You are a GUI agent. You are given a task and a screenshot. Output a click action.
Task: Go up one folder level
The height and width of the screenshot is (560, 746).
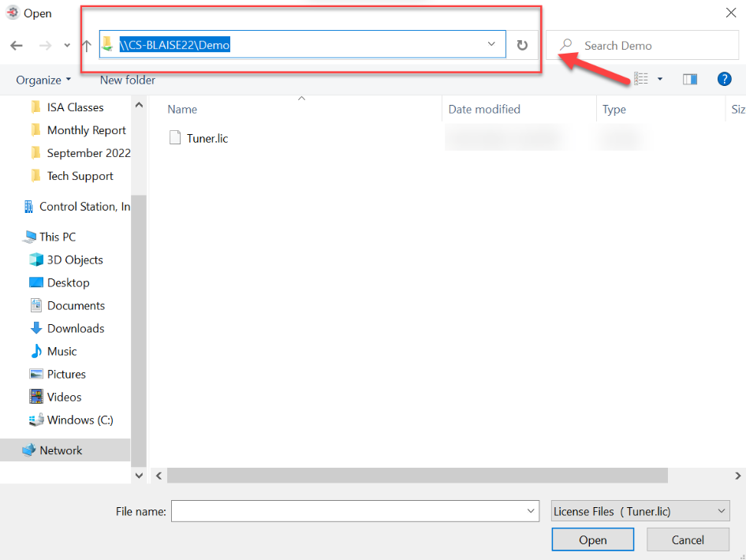tap(86, 46)
